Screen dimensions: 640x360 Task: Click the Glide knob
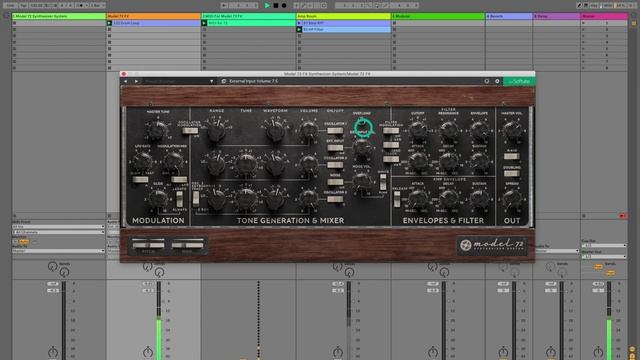[x=158, y=199]
